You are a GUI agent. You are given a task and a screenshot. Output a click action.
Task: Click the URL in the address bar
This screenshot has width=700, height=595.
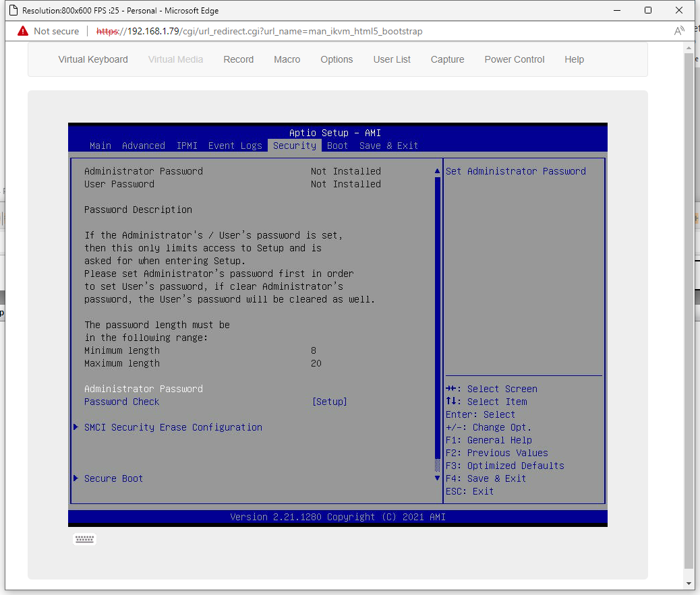point(260,31)
